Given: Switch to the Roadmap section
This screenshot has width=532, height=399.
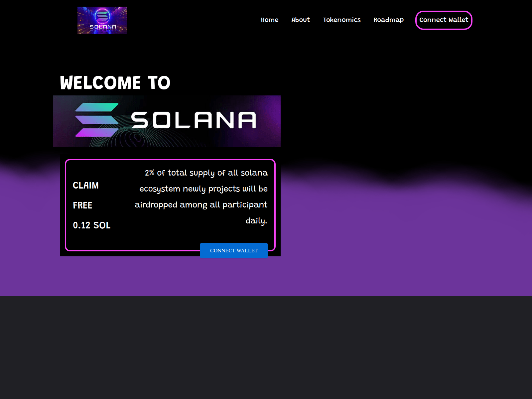Looking at the screenshot, I should pyautogui.click(x=389, y=20).
